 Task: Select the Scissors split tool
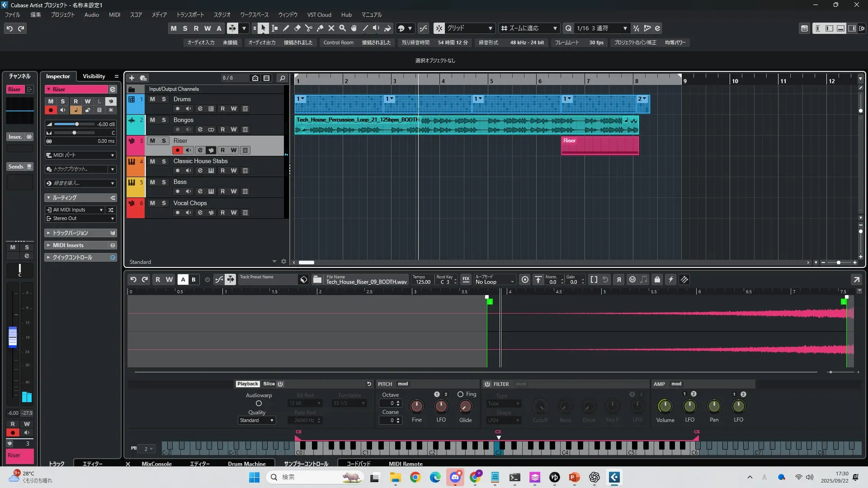pyautogui.click(x=309, y=28)
